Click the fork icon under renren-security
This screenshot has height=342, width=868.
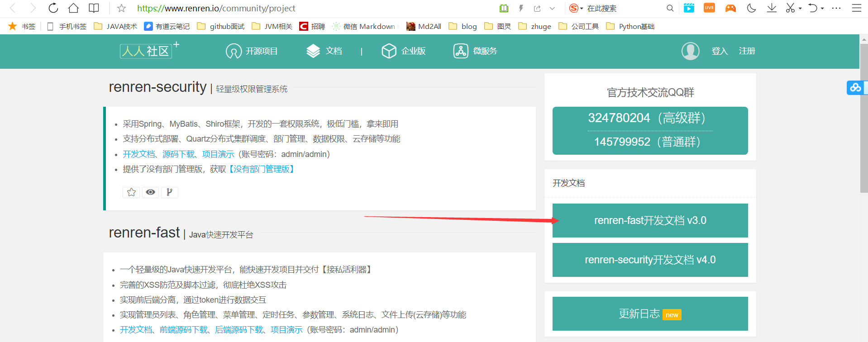pyautogui.click(x=169, y=192)
